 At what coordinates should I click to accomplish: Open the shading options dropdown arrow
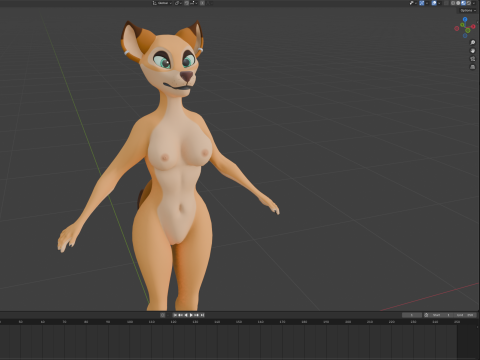[x=474, y=3]
